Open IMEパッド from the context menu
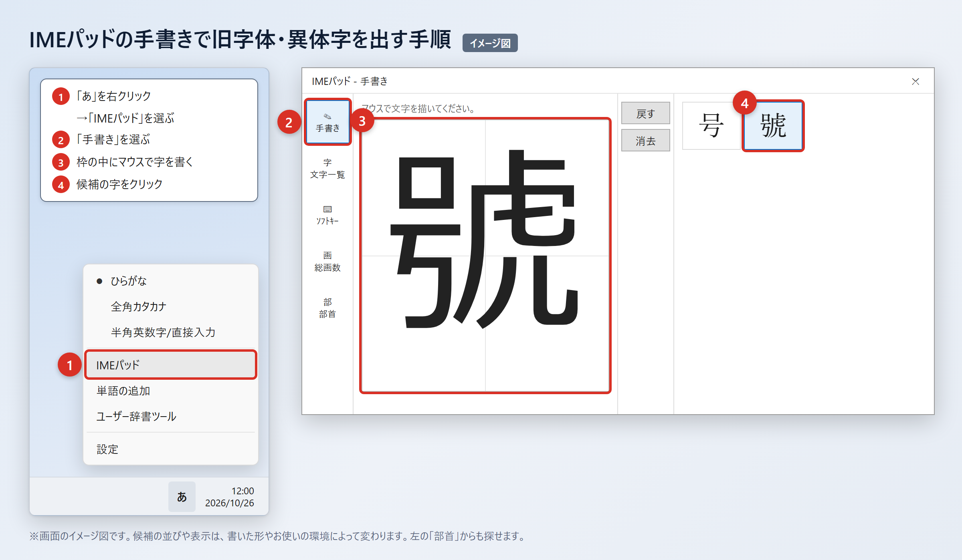Viewport: 962px width, 560px height. click(171, 365)
